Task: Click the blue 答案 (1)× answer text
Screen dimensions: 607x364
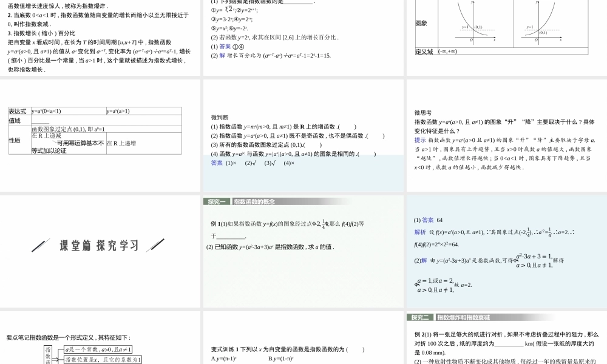Action: (222, 163)
